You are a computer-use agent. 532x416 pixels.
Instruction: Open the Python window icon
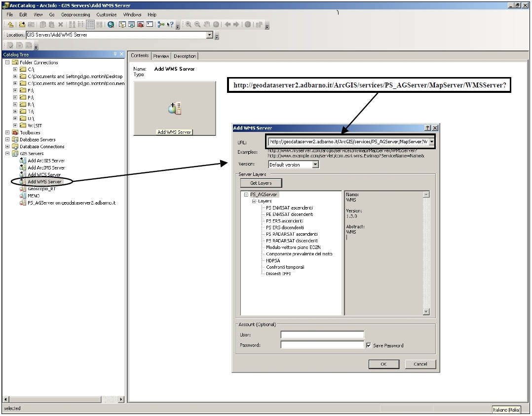pyautogui.click(x=150, y=24)
